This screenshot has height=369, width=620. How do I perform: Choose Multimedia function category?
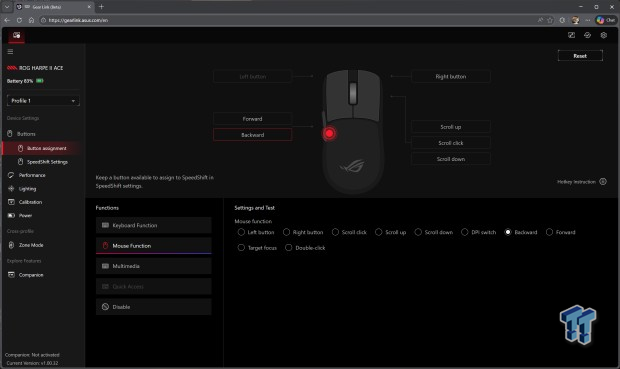tap(153, 266)
